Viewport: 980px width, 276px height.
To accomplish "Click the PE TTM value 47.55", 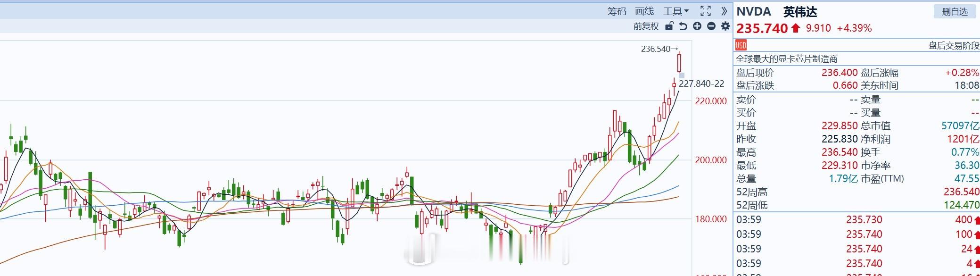I will (x=967, y=179).
